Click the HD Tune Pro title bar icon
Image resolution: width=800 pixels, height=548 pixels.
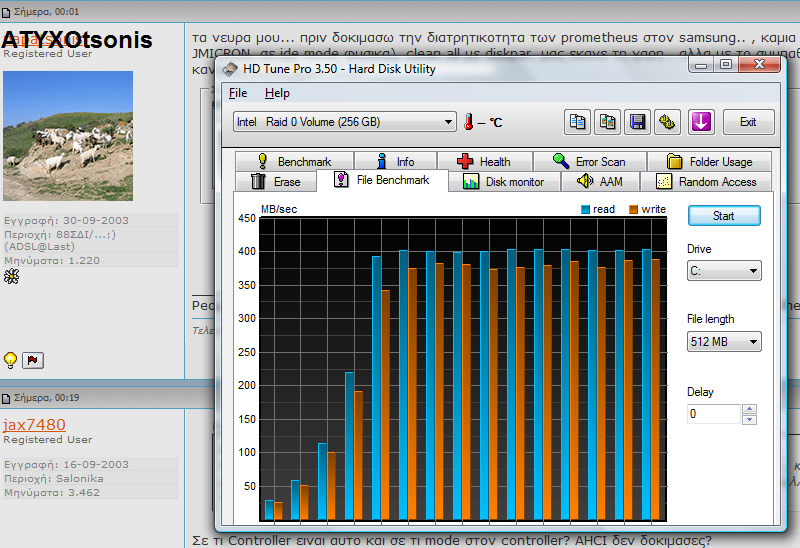click(230, 69)
